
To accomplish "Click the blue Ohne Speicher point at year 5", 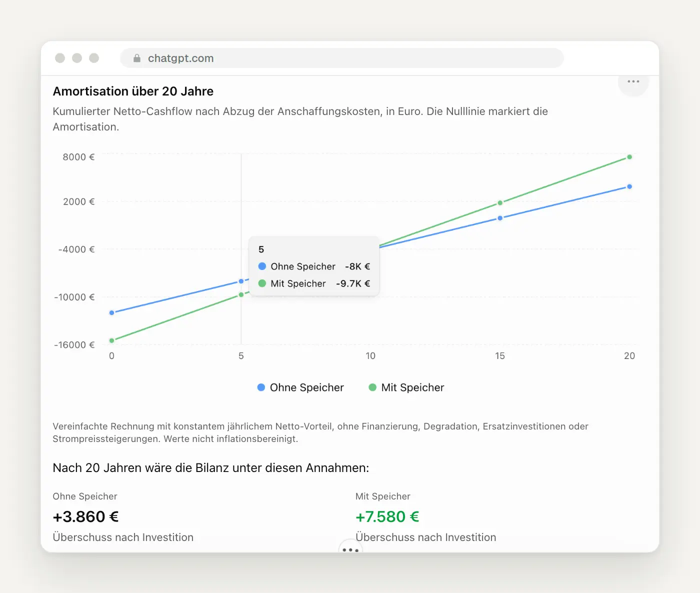I will coord(241,281).
